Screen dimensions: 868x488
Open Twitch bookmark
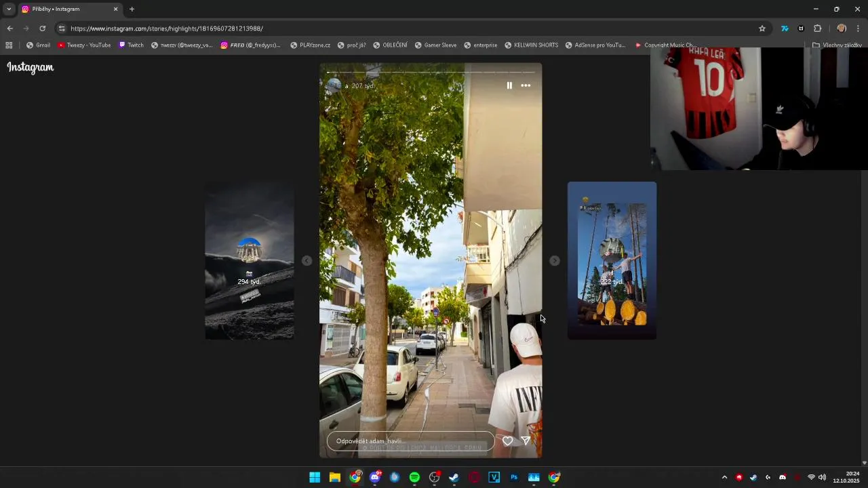[x=131, y=45]
